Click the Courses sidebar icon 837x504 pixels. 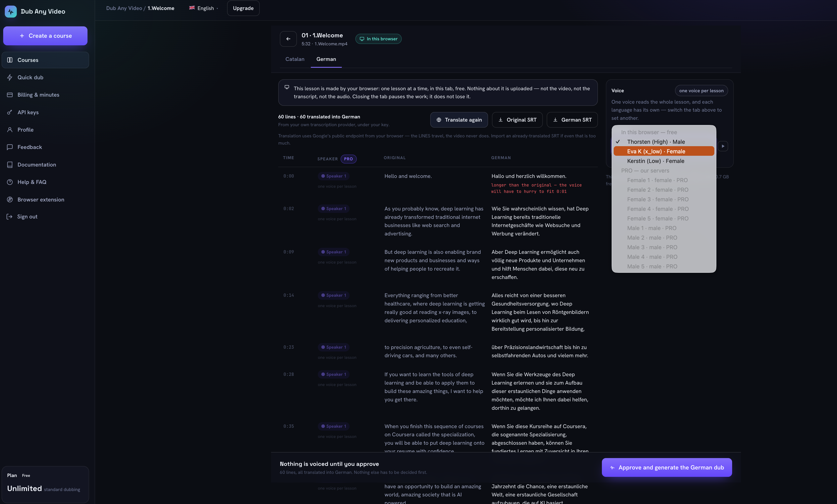(x=10, y=60)
